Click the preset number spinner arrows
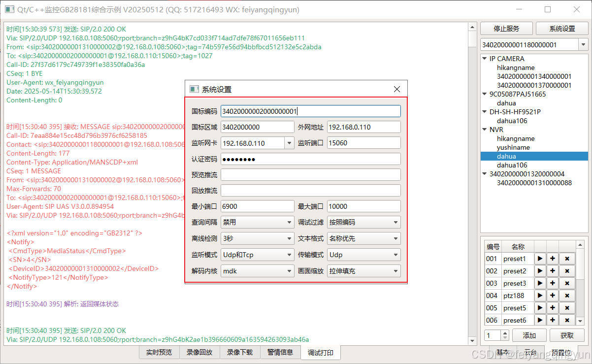 505,335
